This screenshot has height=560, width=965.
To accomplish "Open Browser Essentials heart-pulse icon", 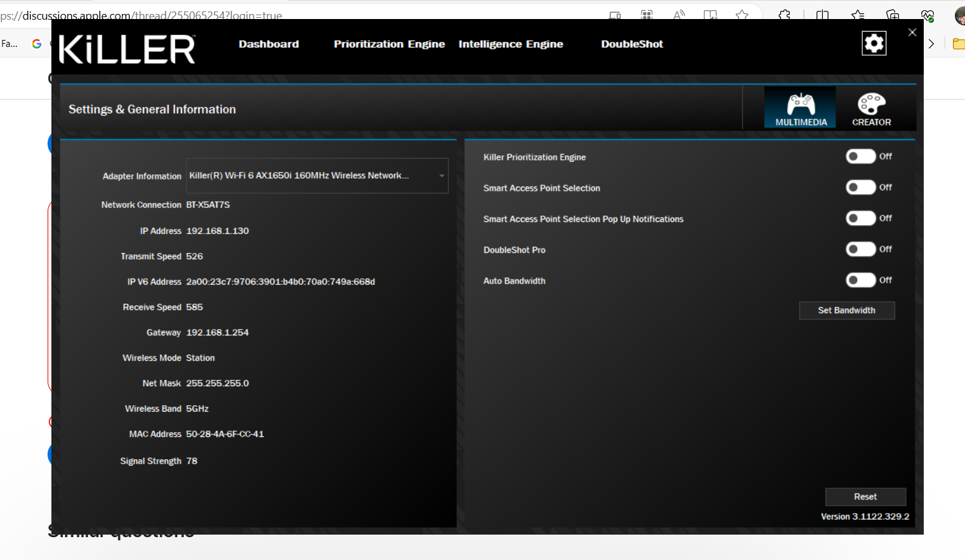I will pos(928,15).
